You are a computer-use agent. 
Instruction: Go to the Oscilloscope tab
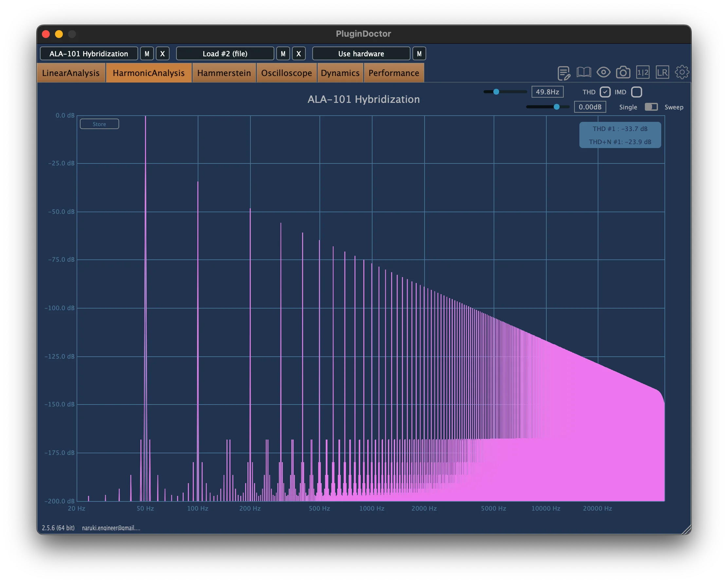pyautogui.click(x=286, y=73)
